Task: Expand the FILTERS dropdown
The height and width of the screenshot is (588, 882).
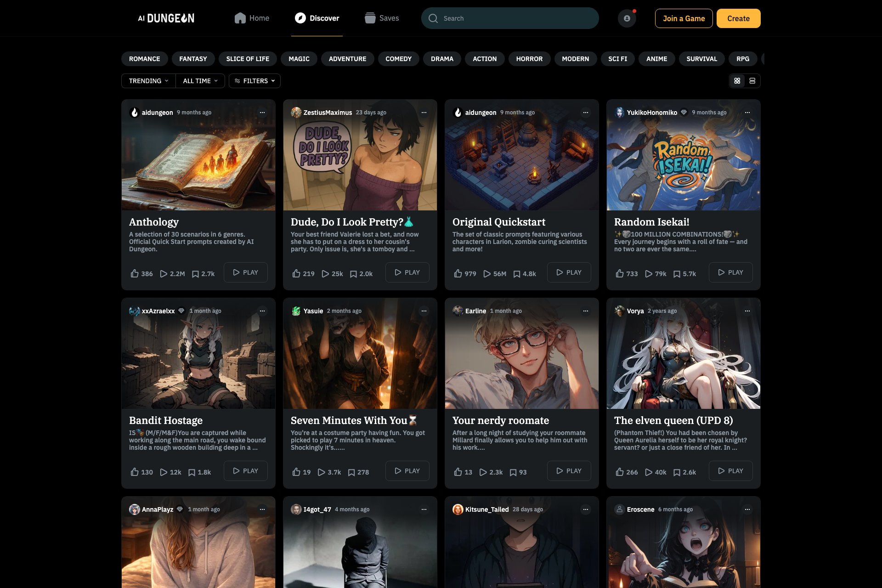Action: 254,81
